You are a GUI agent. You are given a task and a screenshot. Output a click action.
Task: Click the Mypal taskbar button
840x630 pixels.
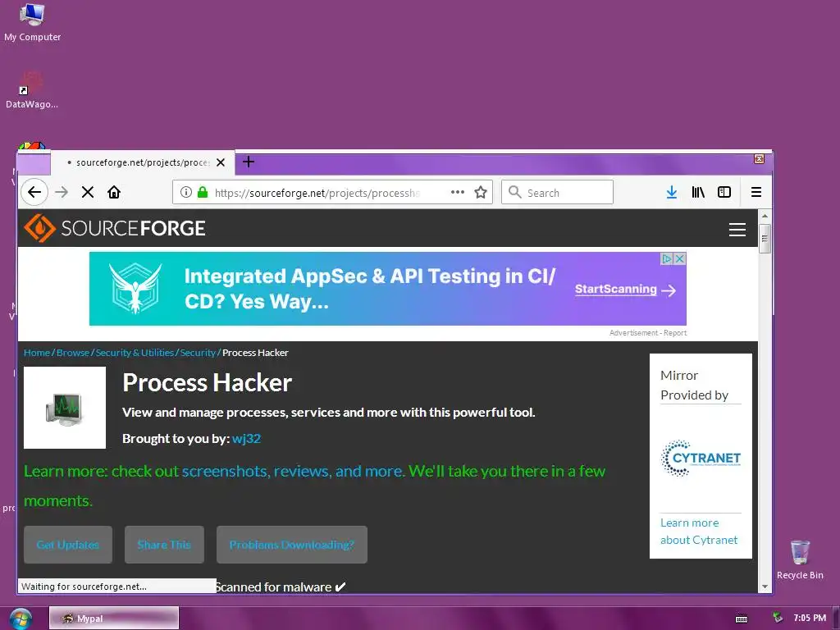(x=114, y=619)
